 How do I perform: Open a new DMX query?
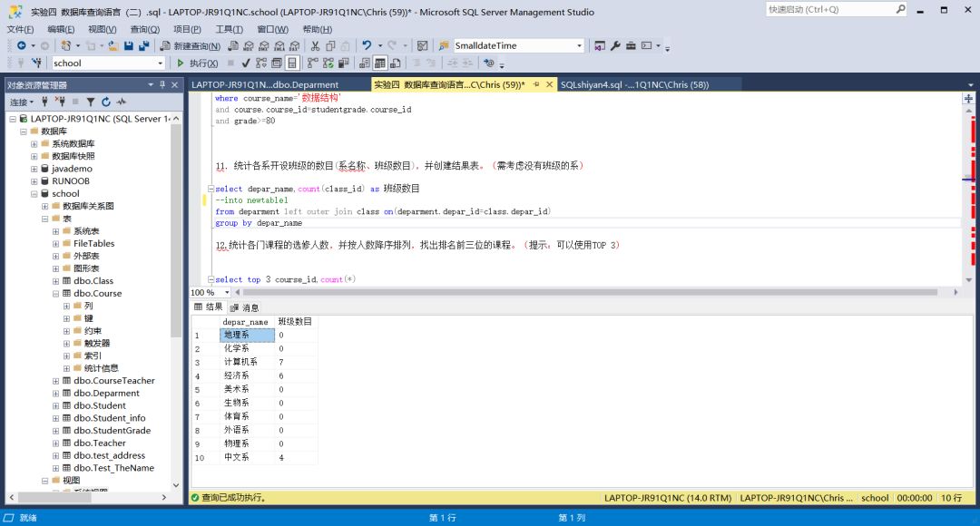click(x=264, y=45)
